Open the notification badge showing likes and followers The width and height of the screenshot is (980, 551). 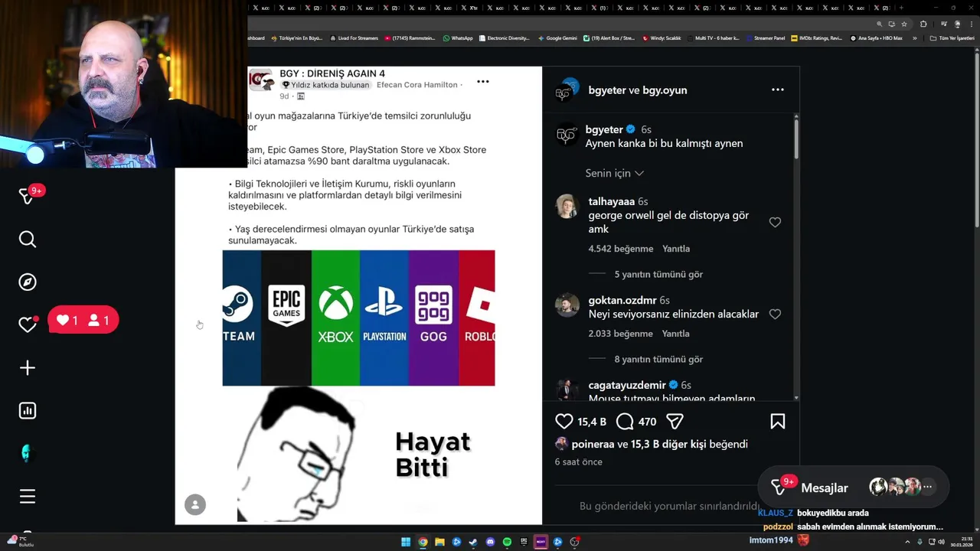coord(83,321)
